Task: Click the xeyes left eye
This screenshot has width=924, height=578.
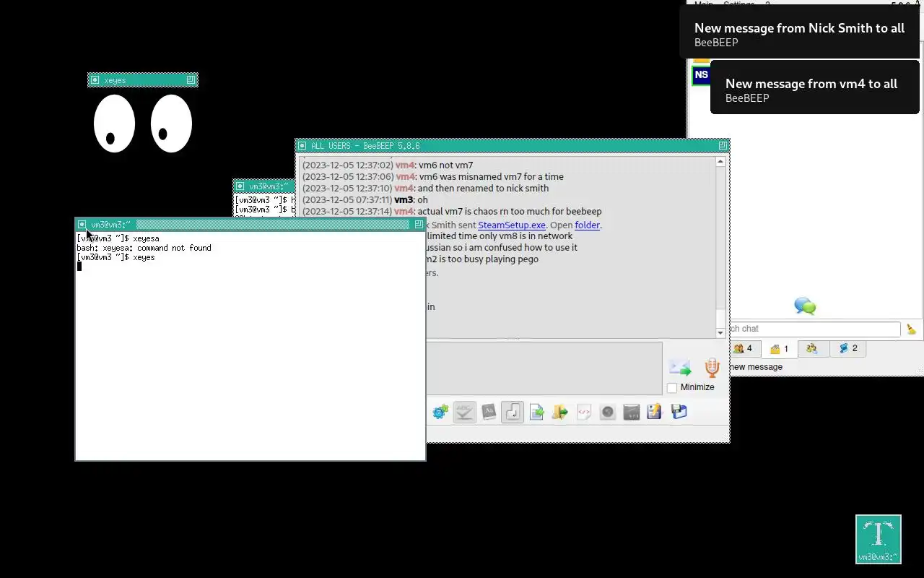Action: coord(114,124)
